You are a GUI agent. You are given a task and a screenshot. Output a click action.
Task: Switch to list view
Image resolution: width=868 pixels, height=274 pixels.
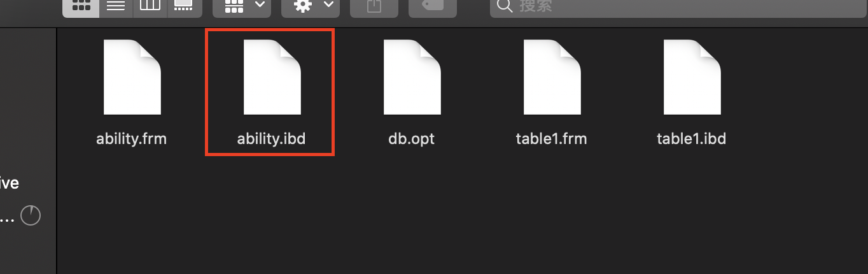click(x=115, y=6)
